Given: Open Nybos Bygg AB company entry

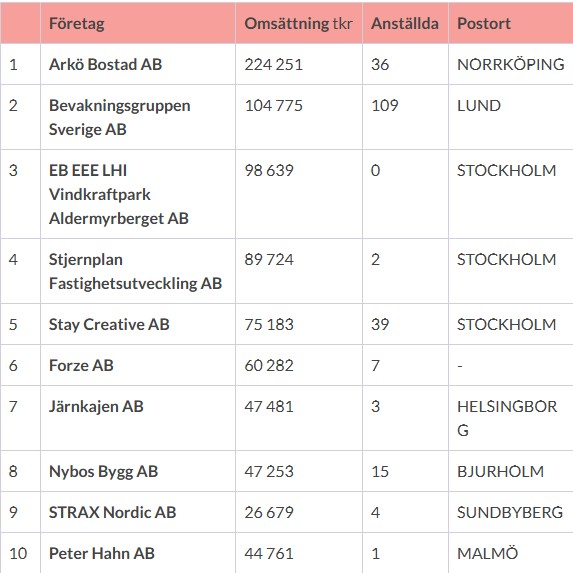Looking at the screenshot, I should pos(103,471).
